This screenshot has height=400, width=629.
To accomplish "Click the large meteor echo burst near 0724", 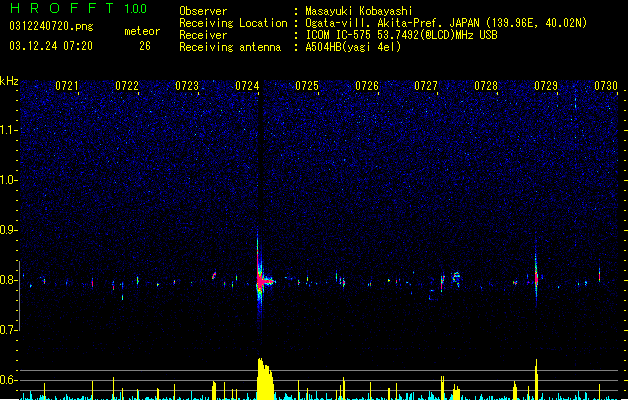I will pos(262,281).
